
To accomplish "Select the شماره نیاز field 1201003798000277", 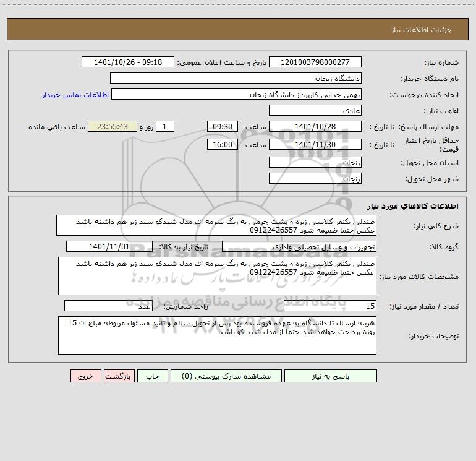I will pyautogui.click(x=315, y=62).
